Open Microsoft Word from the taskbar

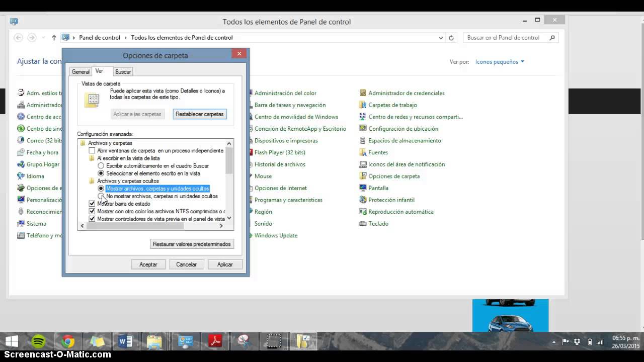(126, 341)
